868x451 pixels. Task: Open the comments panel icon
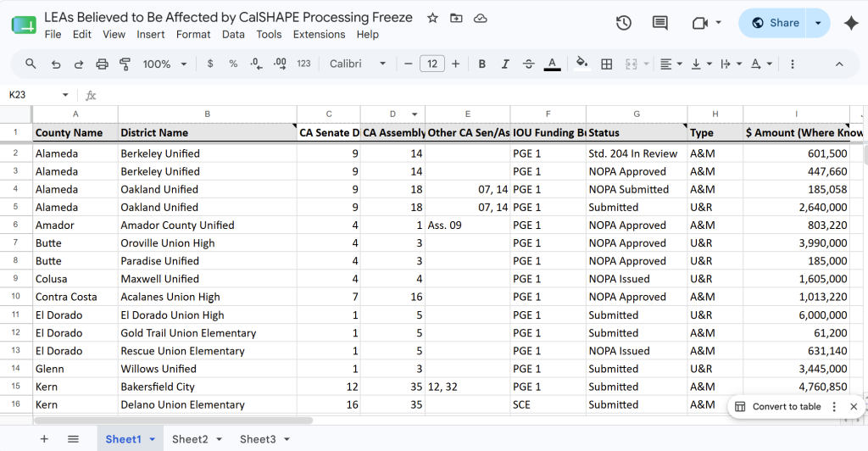pyautogui.click(x=659, y=23)
